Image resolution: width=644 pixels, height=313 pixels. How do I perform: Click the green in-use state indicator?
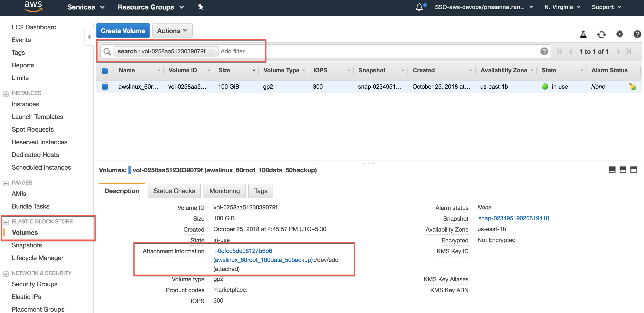[545, 86]
